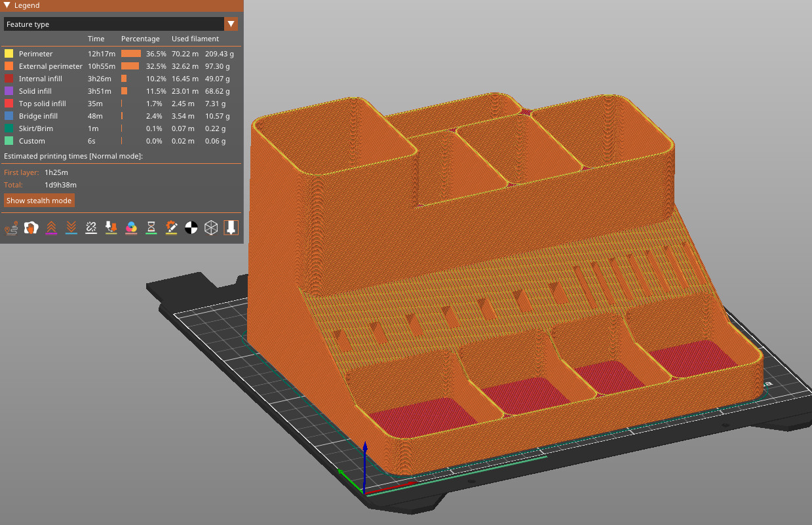Toggle pause print hourglass markers
The image size is (812, 525).
pyautogui.click(x=151, y=227)
